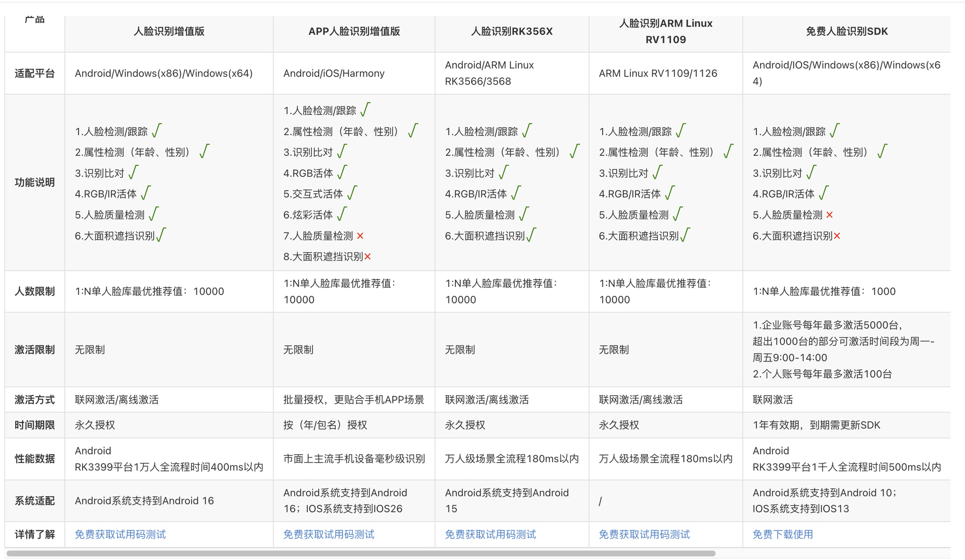
Task: Select the APP人脸识别增值版 column header
Action: point(354,31)
